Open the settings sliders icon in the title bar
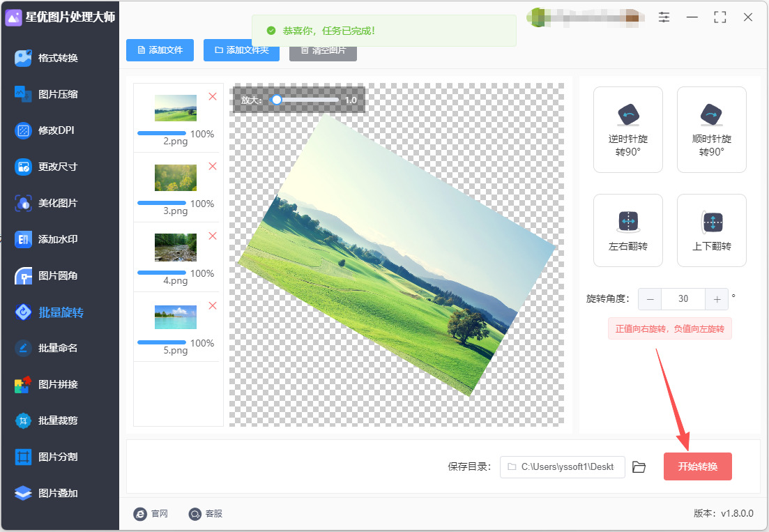The height and width of the screenshot is (532, 769). 664,17
